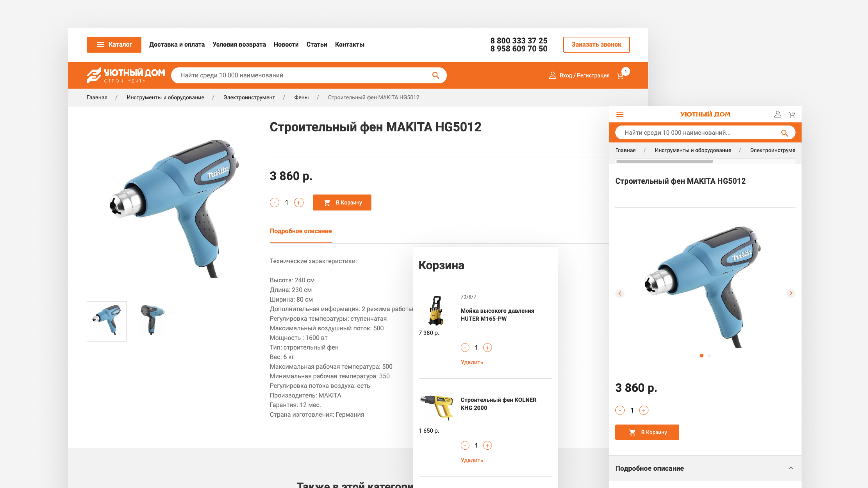Go to previous image with left carousel arrow
Image resolution: width=868 pixels, height=488 pixels.
pos(620,293)
